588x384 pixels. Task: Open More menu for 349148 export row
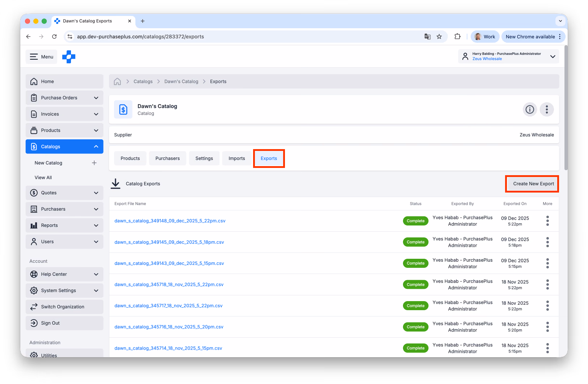tap(547, 221)
